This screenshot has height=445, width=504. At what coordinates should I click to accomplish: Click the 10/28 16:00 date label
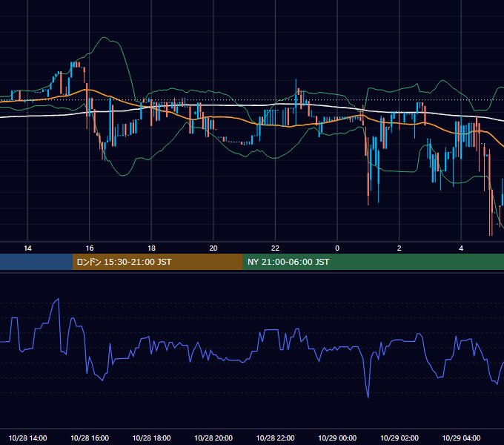click(x=90, y=438)
